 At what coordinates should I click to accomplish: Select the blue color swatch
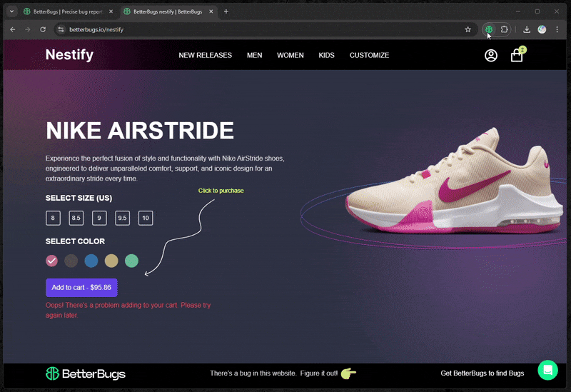pos(91,261)
